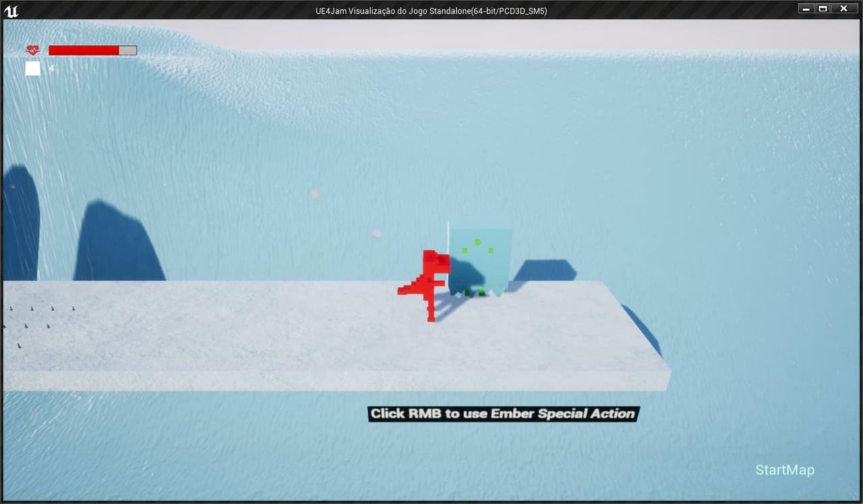
Task: Click the item counter number 4
Action: (x=51, y=68)
